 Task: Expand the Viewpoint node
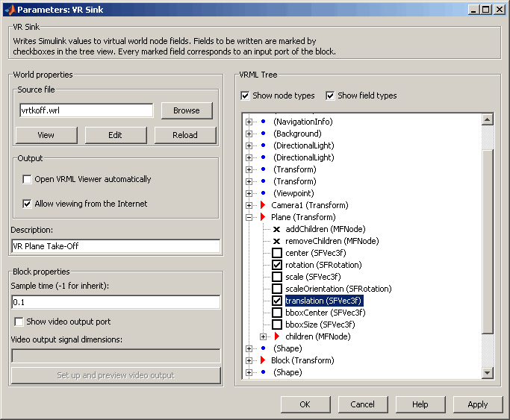coord(249,194)
